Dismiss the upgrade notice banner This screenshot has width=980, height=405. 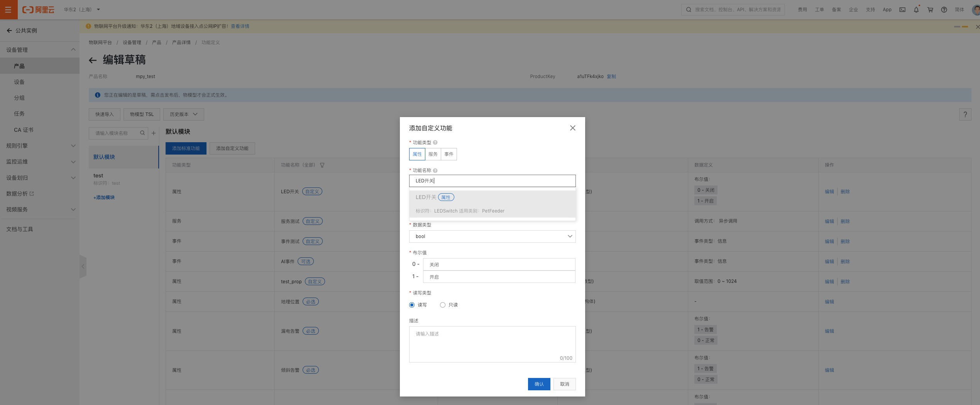[977, 27]
